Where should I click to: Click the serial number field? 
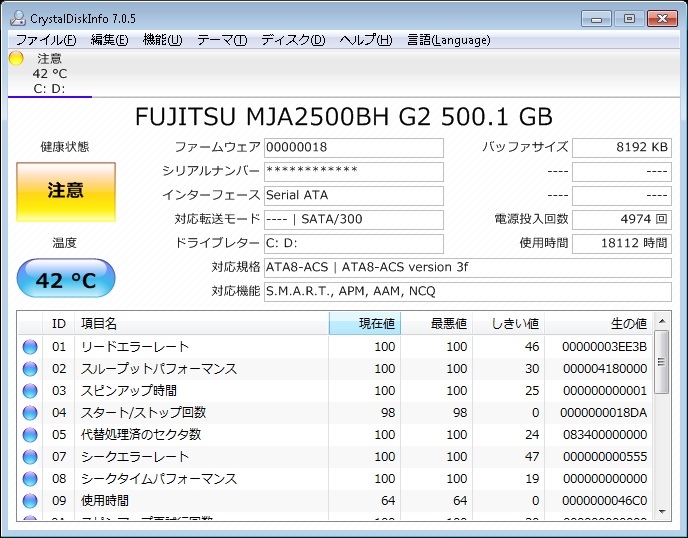click(x=353, y=171)
